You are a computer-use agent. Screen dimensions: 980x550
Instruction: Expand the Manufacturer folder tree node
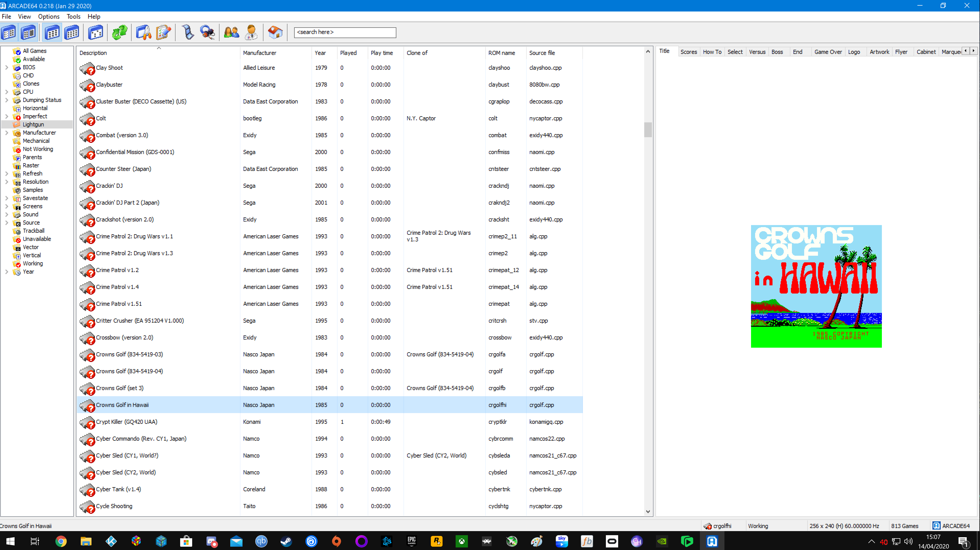(x=6, y=133)
